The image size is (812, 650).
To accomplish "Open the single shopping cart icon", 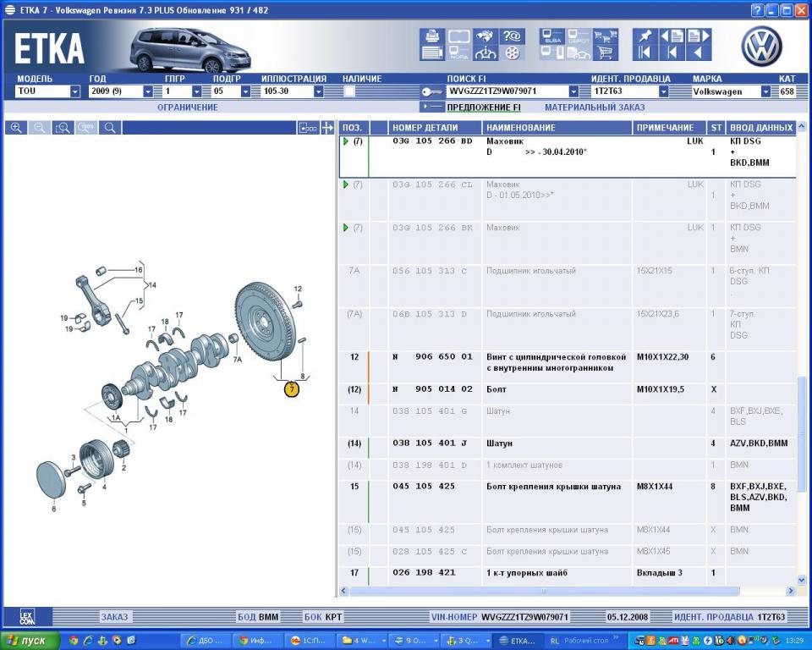I will [606, 52].
